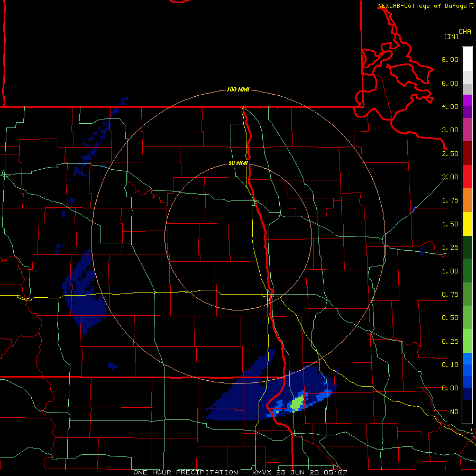This screenshot has width=476, height=476.
Task: Click the 1.00 legend value
Action: 450,271
